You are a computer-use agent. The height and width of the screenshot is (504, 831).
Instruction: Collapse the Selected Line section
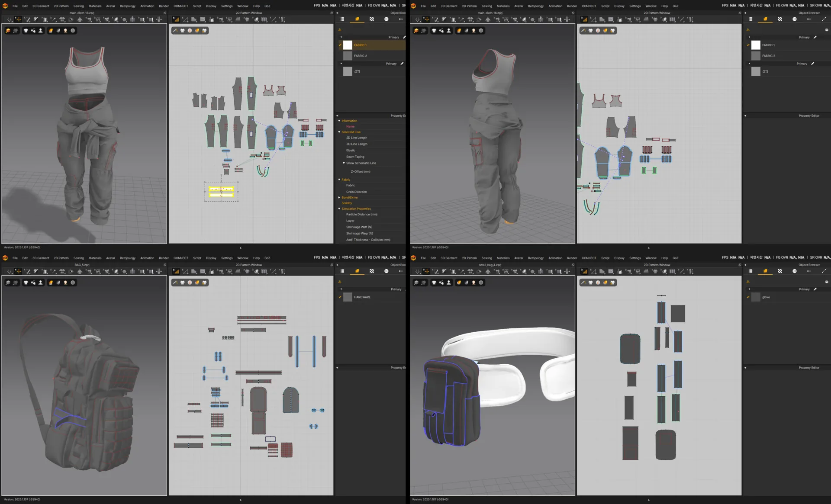click(339, 132)
